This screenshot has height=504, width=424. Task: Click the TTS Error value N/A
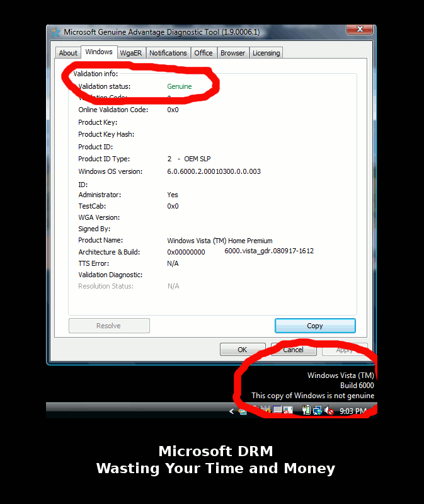pos(173,263)
